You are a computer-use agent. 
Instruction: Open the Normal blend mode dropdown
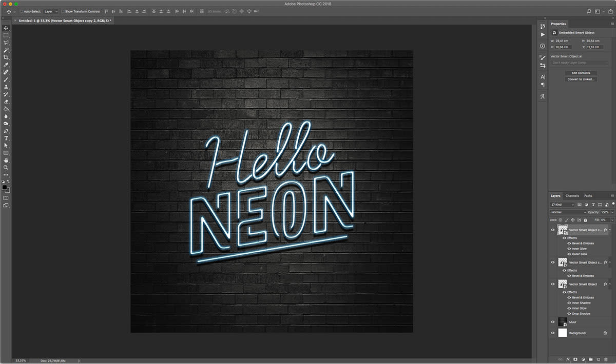568,212
